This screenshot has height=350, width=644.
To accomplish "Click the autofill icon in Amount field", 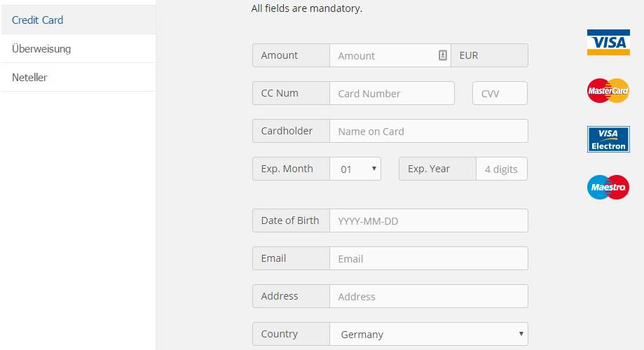I will [442, 55].
